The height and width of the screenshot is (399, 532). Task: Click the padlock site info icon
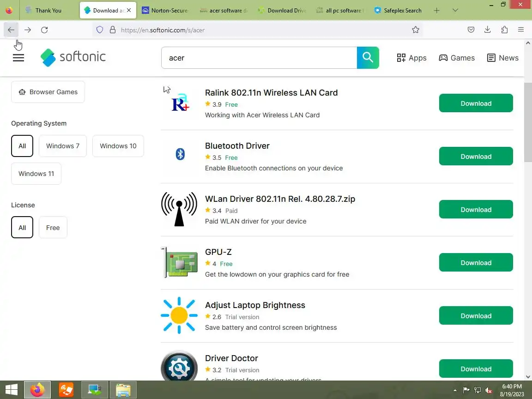tap(113, 30)
